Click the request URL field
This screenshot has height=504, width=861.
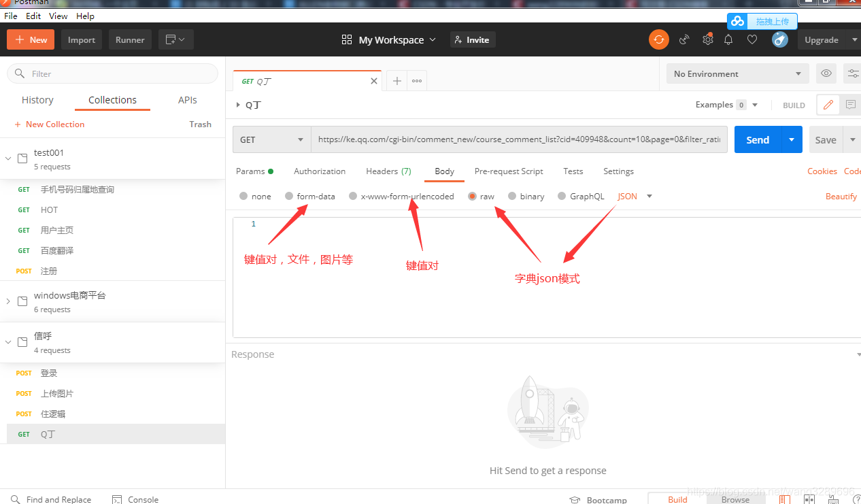click(x=519, y=139)
